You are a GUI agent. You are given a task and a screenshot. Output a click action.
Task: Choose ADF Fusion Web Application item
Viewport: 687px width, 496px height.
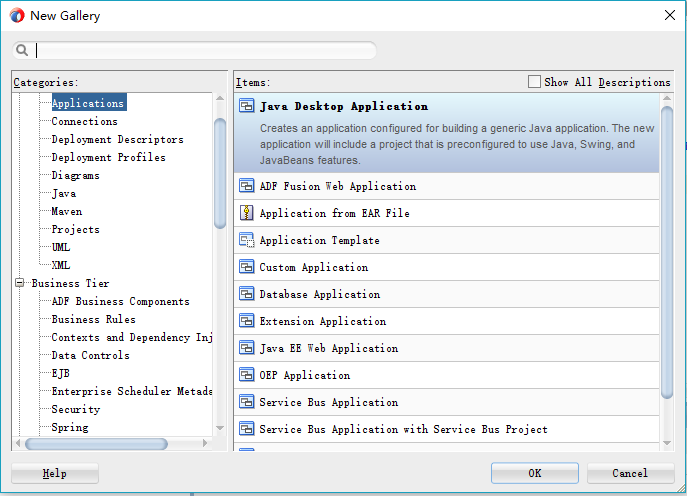click(446, 186)
